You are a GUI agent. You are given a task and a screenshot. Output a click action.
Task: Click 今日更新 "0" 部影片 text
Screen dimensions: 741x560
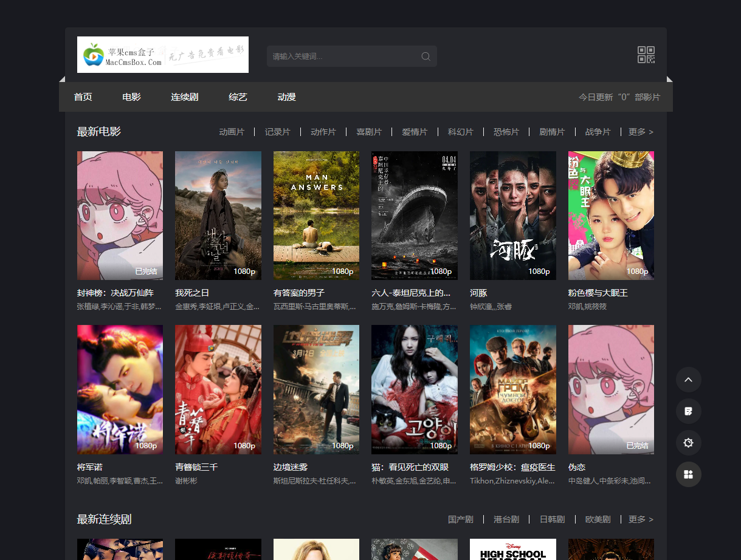point(619,97)
